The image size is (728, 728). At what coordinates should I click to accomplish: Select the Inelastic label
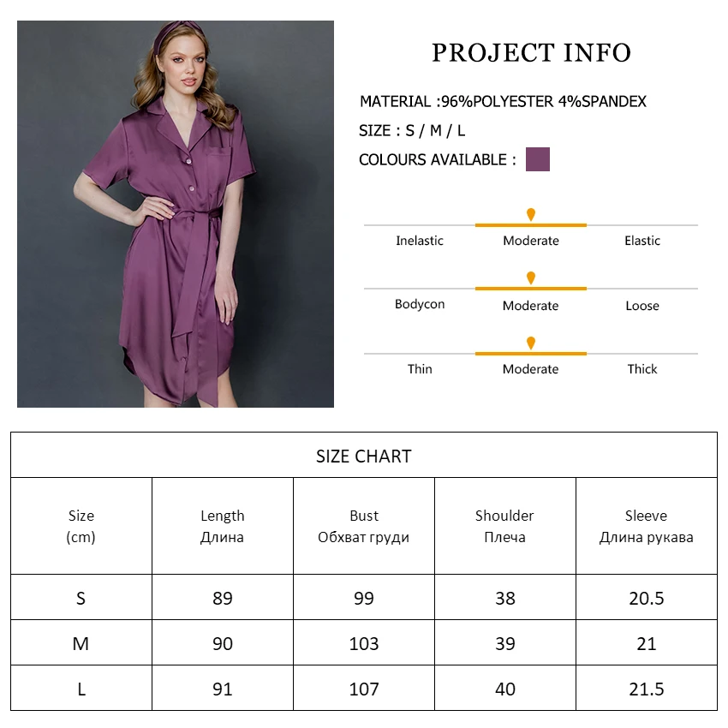point(420,241)
